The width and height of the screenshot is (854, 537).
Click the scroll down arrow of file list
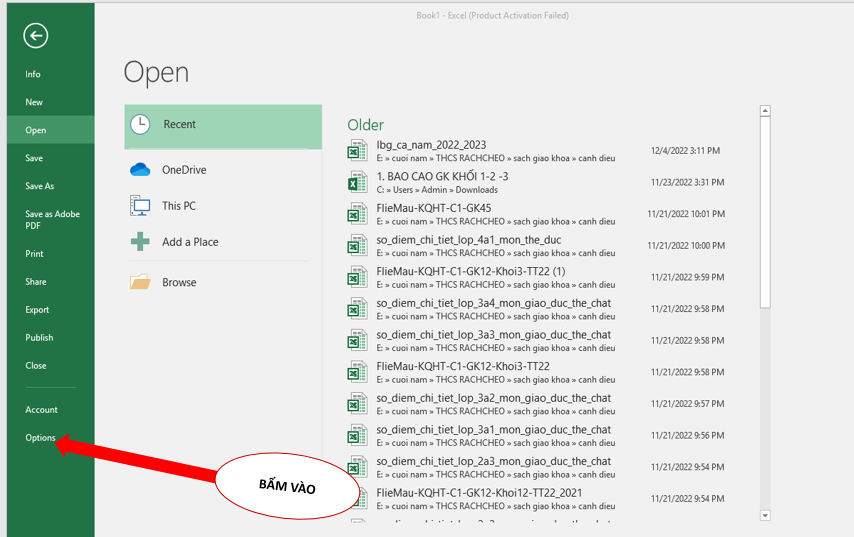(x=765, y=515)
